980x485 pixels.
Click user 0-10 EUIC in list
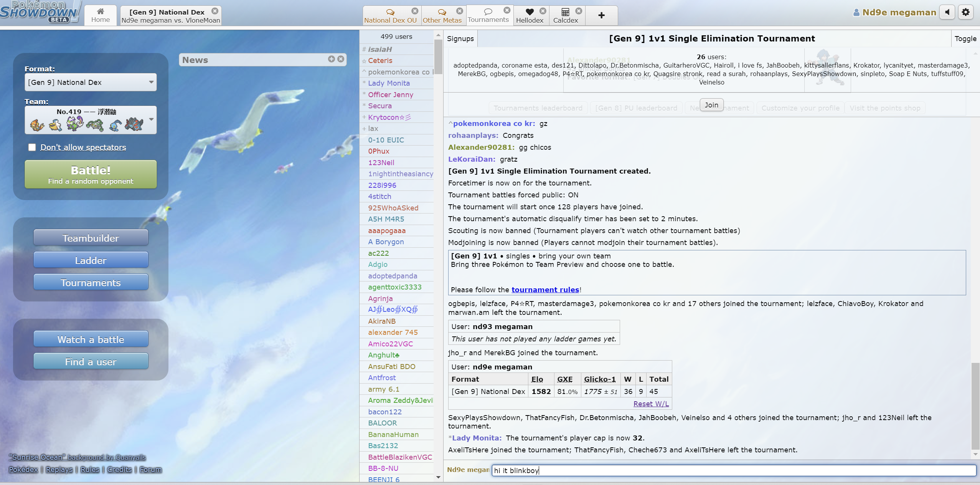click(x=397, y=140)
